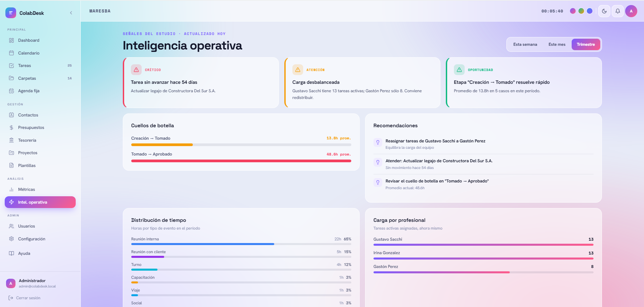
Task: Open Intel. operativa menu item
Action: coord(40,202)
